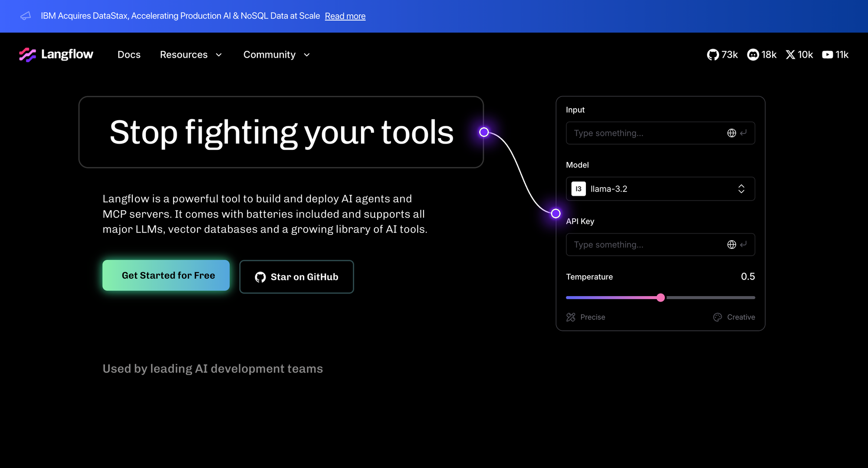This screenshot has height=468, width=868.
Task: Click the Temperature label
Action: coord(589,277)
